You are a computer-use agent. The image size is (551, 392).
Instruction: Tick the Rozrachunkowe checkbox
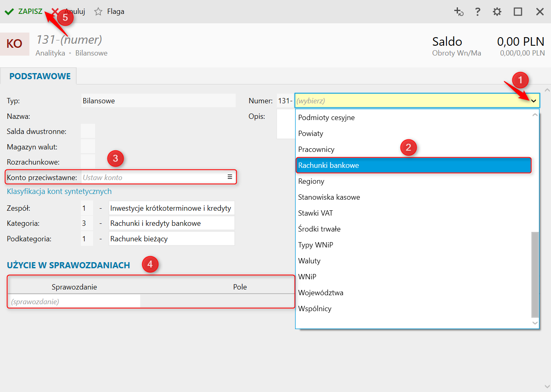tap(88, 162)
